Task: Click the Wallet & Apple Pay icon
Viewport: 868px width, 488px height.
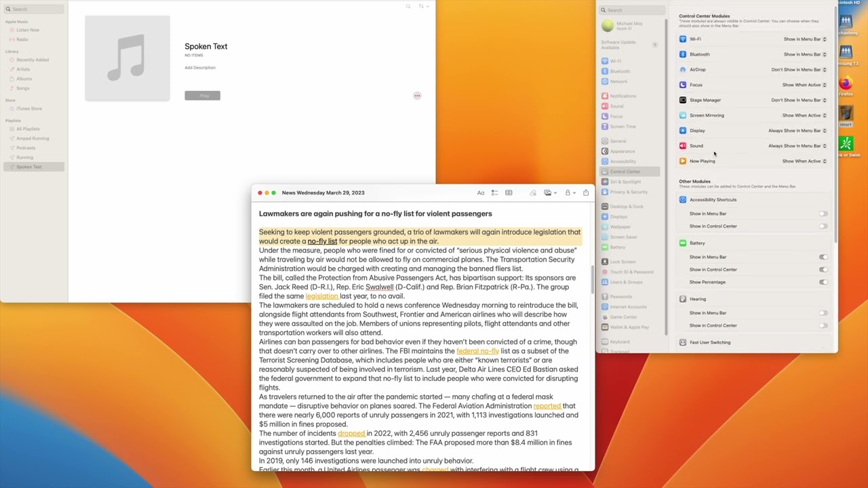Action: pos(605,327)
